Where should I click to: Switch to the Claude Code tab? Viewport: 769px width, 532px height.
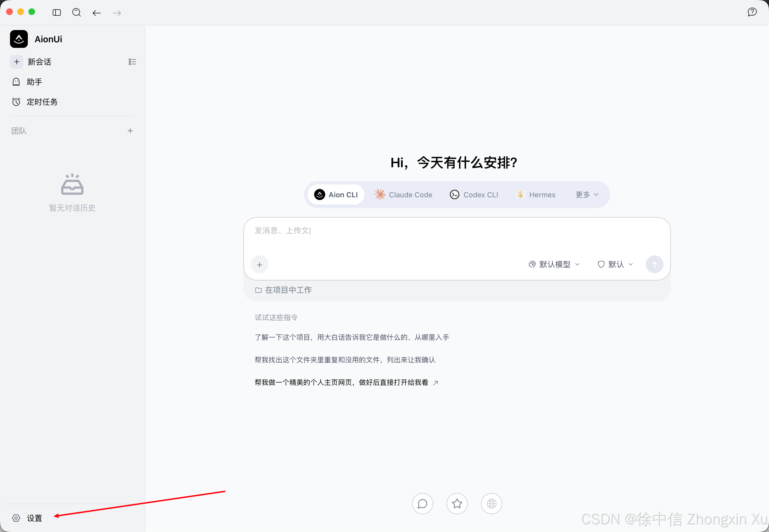click(403, 195)
